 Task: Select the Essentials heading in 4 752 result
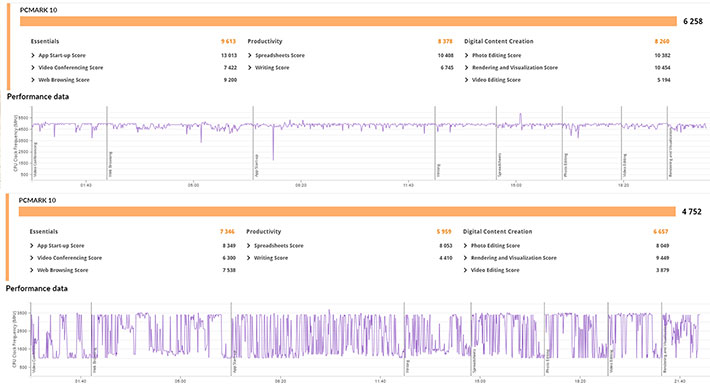click(x=43, y=231)
